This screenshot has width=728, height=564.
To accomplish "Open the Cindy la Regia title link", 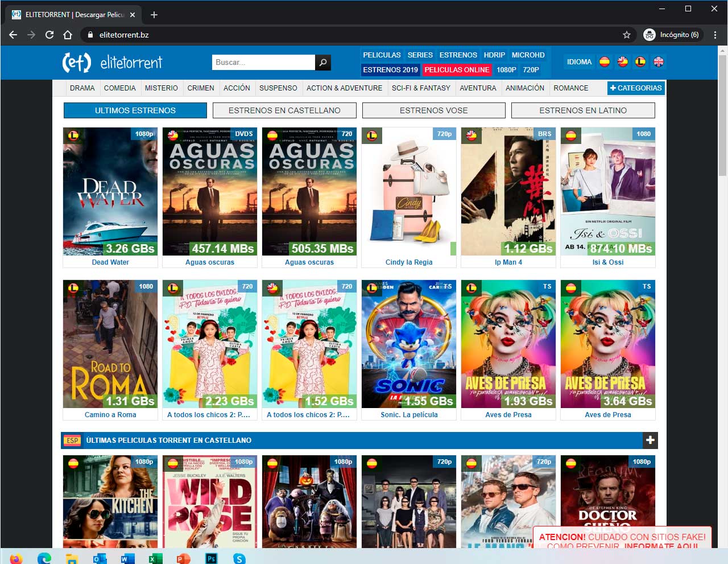I will point(409,262).
